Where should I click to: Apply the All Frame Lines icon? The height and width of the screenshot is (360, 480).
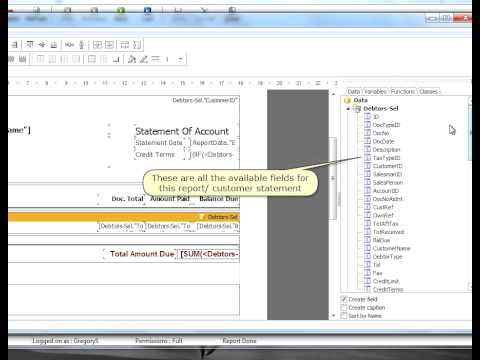coord(92,59)
